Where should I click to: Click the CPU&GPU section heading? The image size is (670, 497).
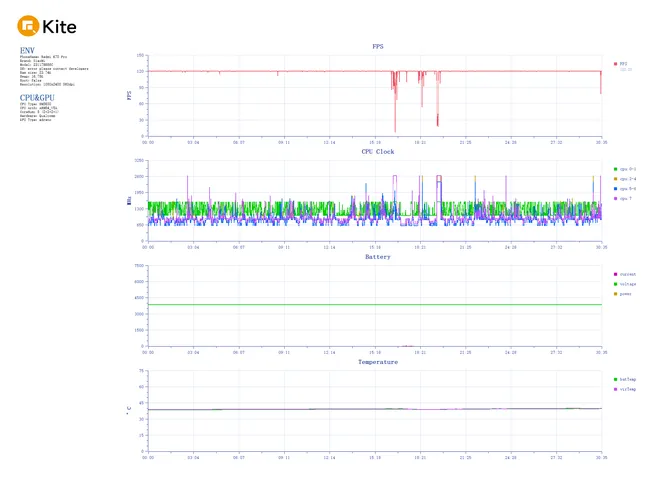click(39, 98)
